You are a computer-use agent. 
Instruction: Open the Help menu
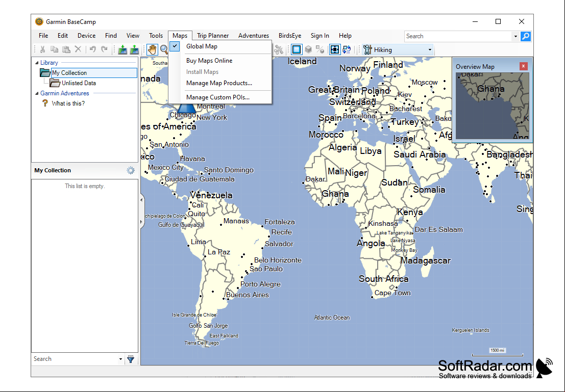(x=345, y=36)
